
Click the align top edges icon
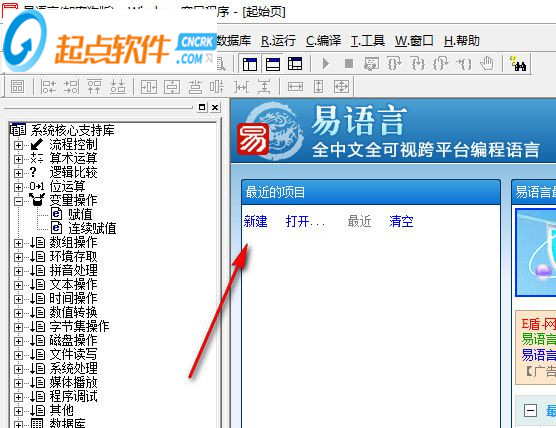coord(94,87)
